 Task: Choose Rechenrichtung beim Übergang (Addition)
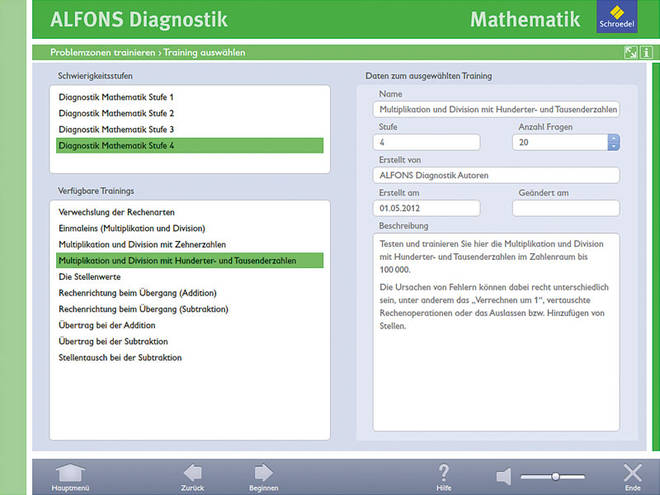click(190, 293)
